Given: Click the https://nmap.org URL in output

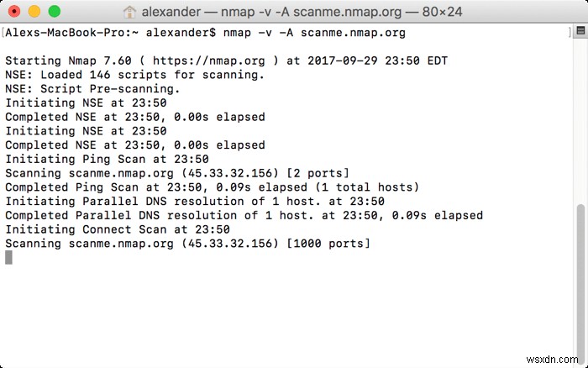Looking at the screenshot, I should (225, 60).
